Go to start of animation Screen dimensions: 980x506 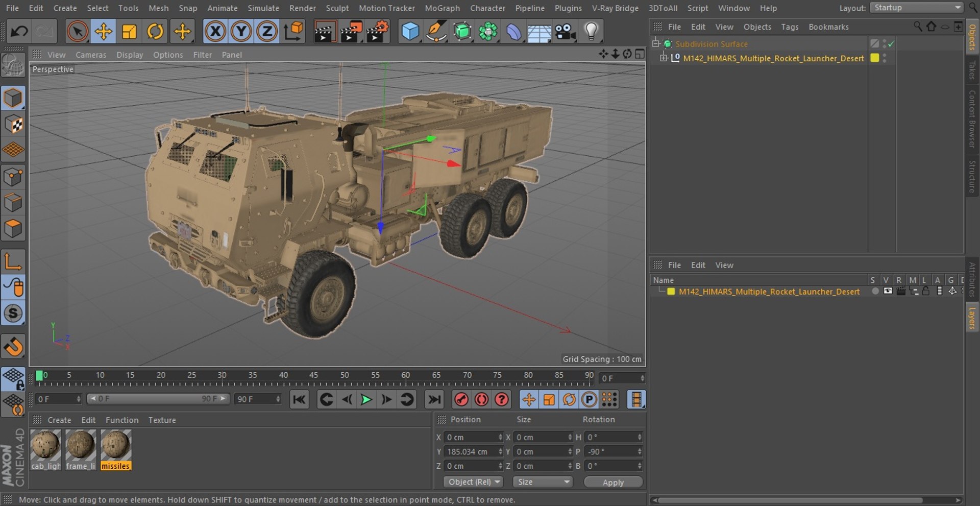pyautogui.click(x=299, y=399)
